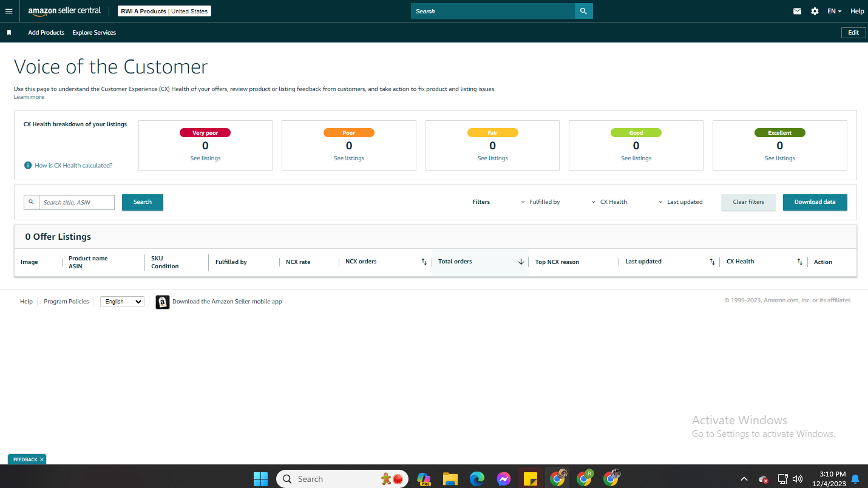Go to Amazon Seller Central home logo
Viewport: 868px width, 488px height.
(64, 11)
